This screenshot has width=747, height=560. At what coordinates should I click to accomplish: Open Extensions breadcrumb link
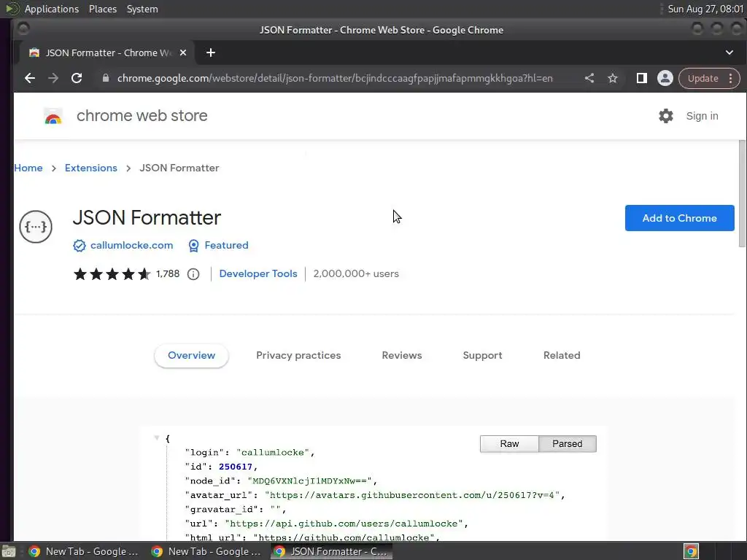pos(91,168)
